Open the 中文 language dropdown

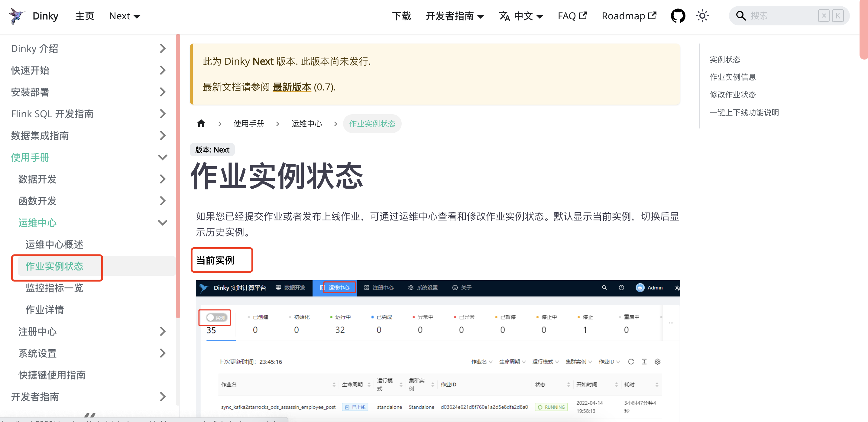(x=521, y=16)
